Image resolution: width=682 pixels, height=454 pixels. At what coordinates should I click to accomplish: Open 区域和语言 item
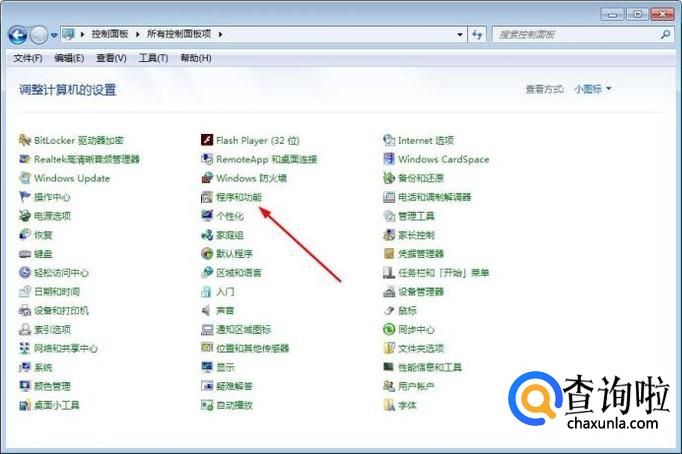point(231,273)
